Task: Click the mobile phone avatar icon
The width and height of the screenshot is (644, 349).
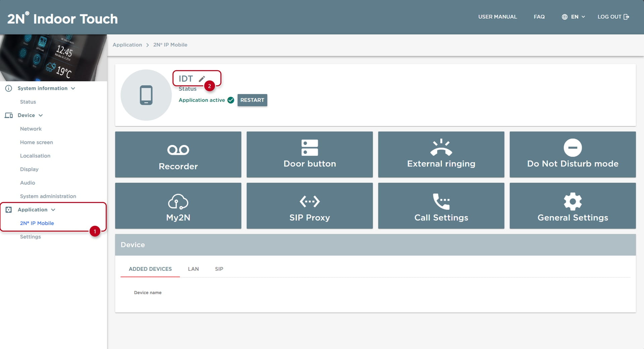Action: [146, 95]
